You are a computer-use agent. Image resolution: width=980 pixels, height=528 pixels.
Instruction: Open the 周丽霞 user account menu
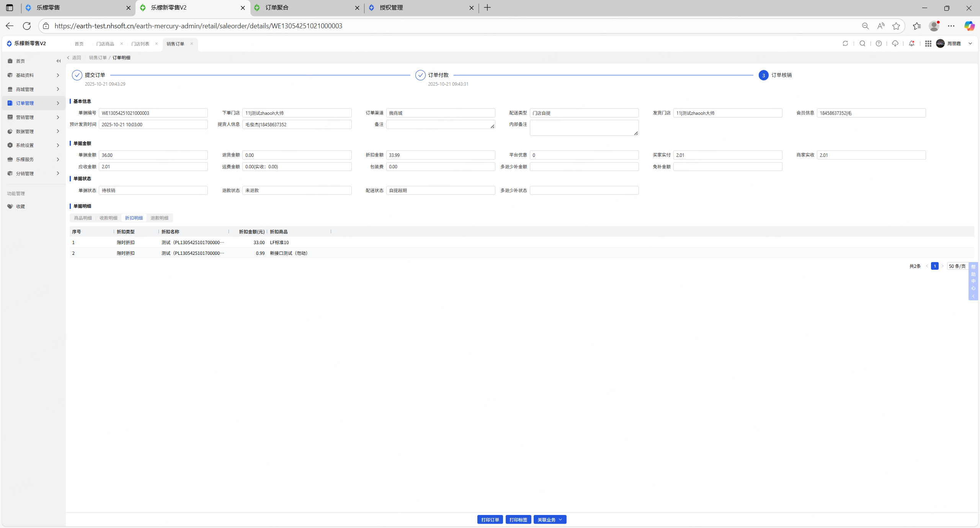coord(954,44)
